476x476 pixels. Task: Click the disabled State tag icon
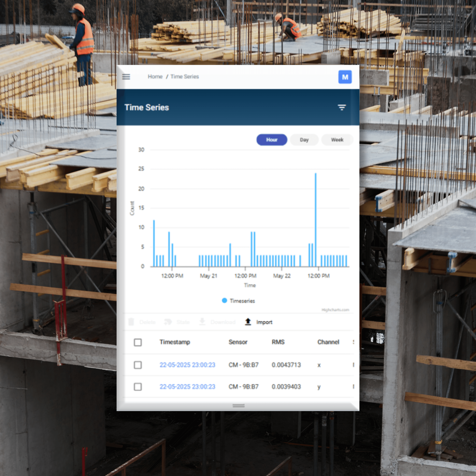tap(168, 322)
